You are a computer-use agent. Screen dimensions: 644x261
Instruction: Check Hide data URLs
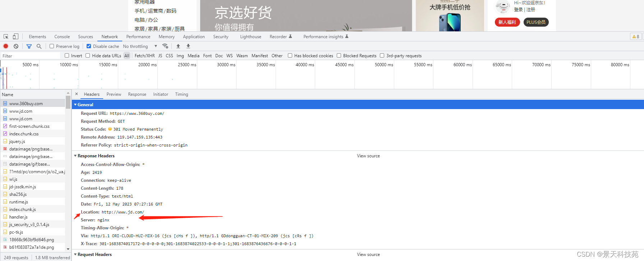coord(88,56)
